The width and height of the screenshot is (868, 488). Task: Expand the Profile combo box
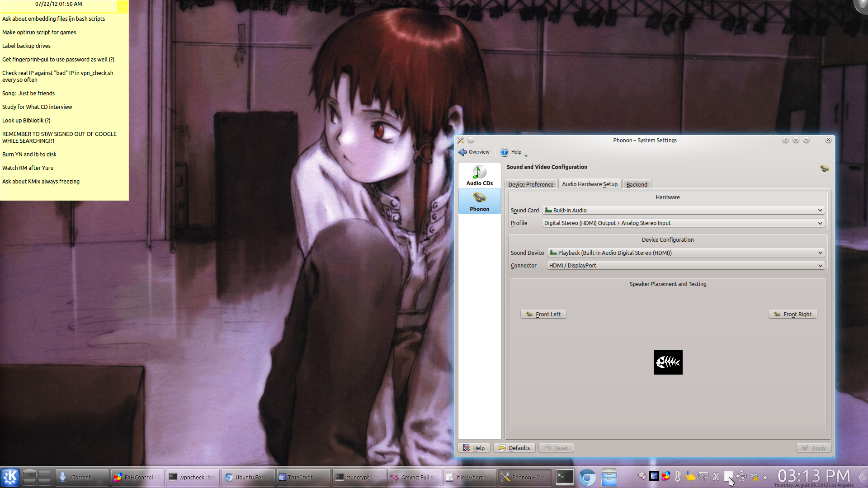[683, 223]
